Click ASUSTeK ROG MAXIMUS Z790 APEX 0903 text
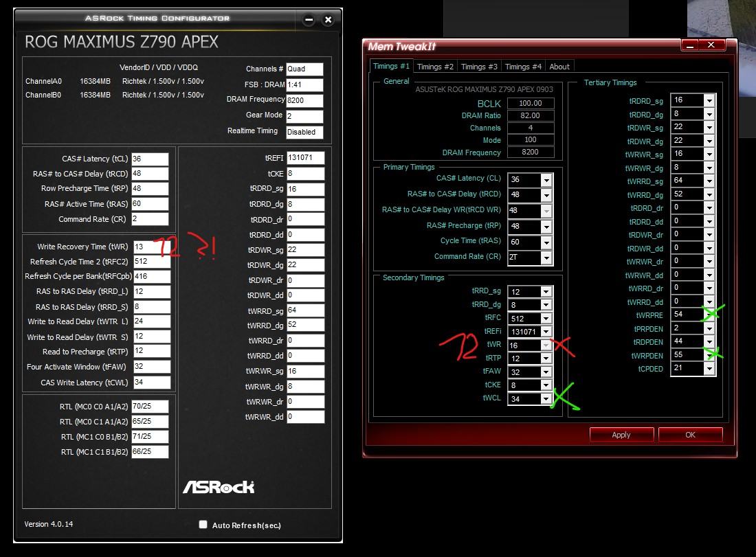756x557 pixels. click(484, 89)
